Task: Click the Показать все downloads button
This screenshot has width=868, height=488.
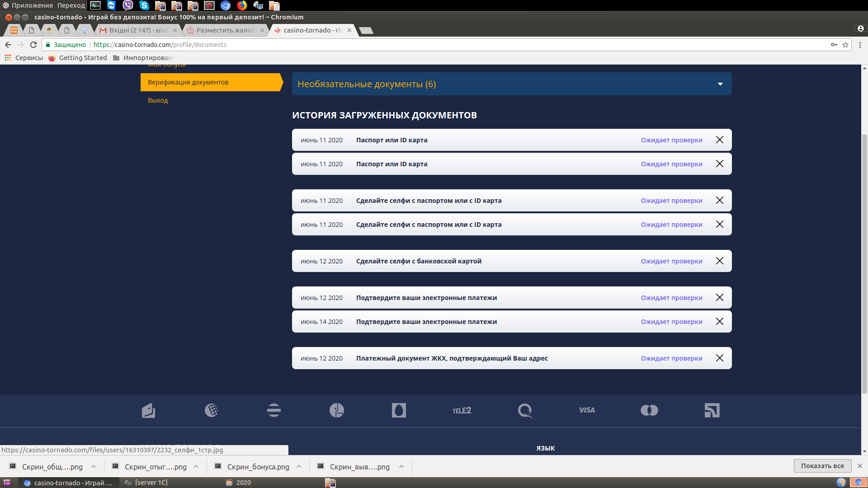Action: click(x=822, y=466)
